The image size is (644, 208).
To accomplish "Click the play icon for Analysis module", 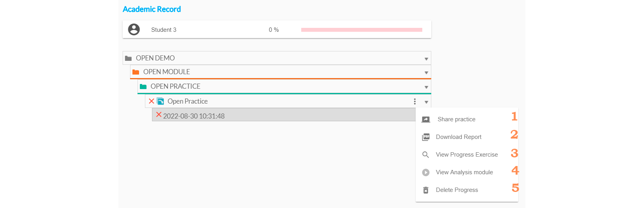I will 426,172.
